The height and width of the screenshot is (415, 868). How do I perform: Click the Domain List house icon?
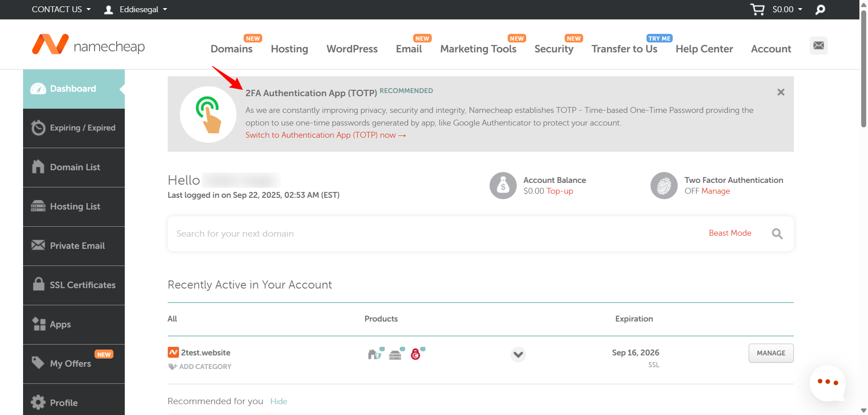(38, 167)
